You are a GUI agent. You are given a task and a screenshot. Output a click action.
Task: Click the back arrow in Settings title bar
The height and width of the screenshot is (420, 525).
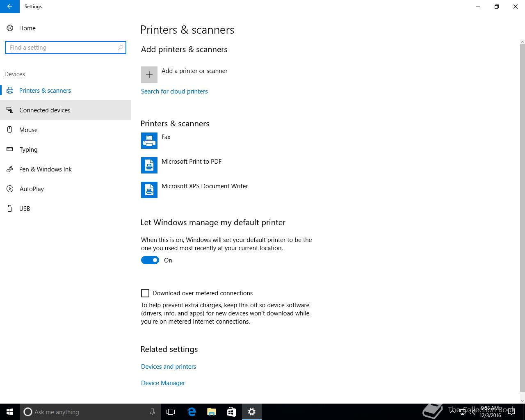pyautogui.click(x=9, y=7)
